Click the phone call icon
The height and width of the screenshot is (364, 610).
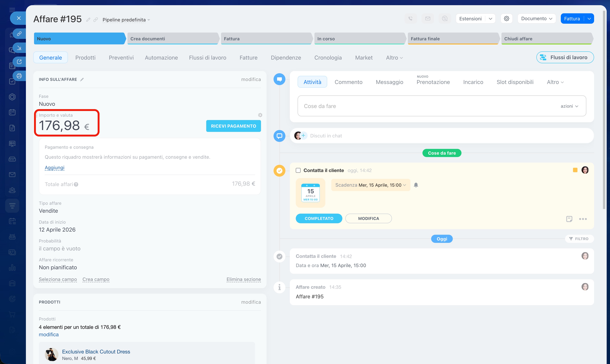[410, 19]
